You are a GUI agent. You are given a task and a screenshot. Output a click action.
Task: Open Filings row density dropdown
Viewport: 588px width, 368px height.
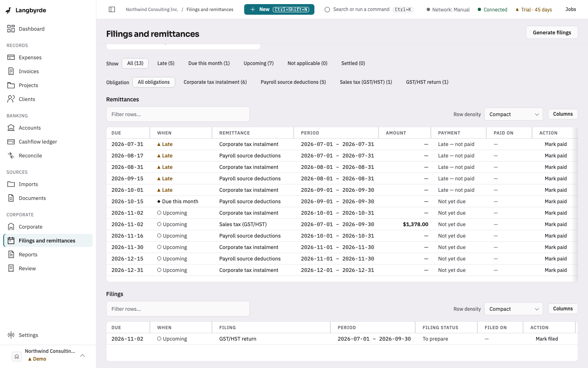point(514,309)
